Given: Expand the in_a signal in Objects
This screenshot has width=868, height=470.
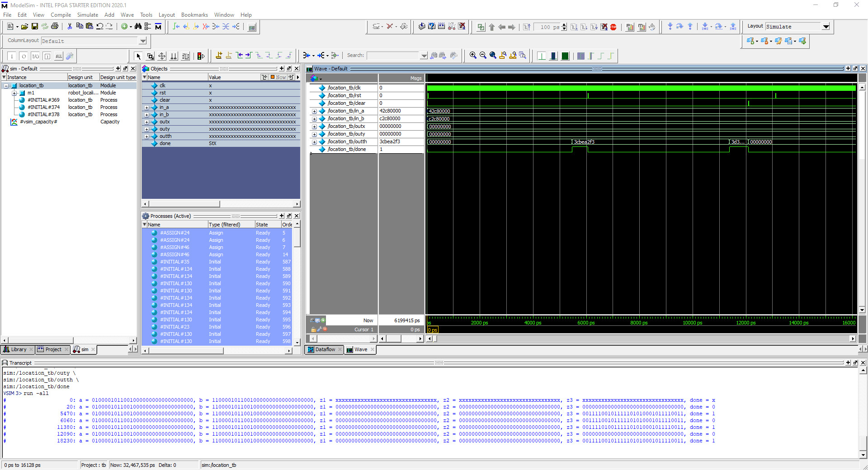Looking at the screenshot, I should [x=146, y=108].
